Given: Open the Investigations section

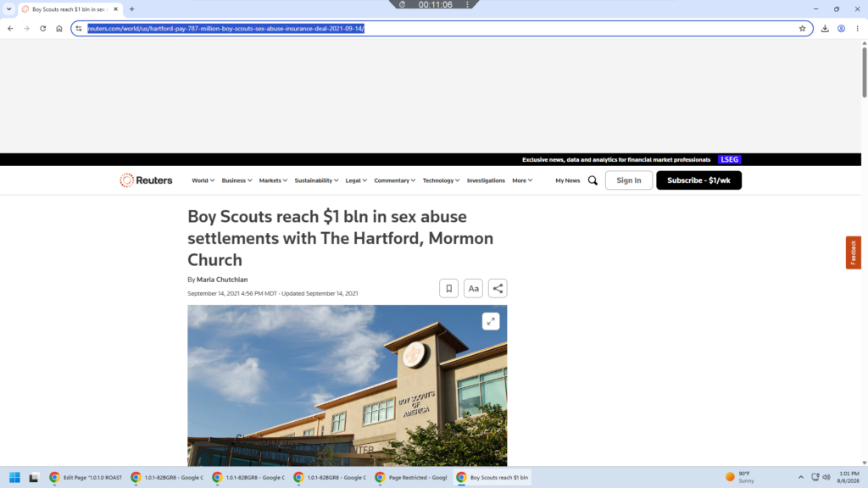Looking at the screenshot, I should click(x=486, y=180).
